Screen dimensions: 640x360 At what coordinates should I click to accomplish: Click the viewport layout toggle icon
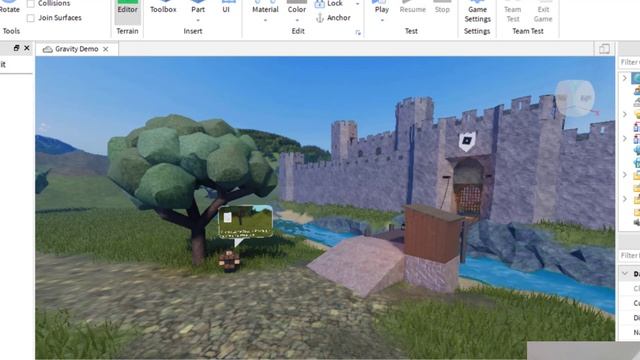point(604,49)
